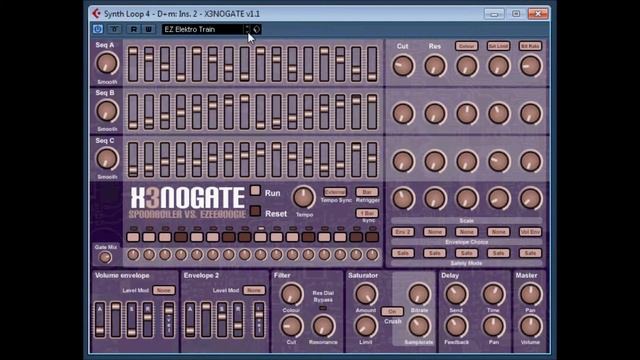640x360 pixels.
Task: Toggle the fourth gate step button
Action: 181,237
